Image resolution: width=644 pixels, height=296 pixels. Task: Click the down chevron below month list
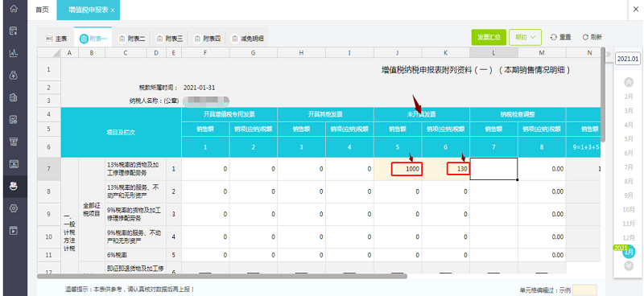(x=629, y=265)
